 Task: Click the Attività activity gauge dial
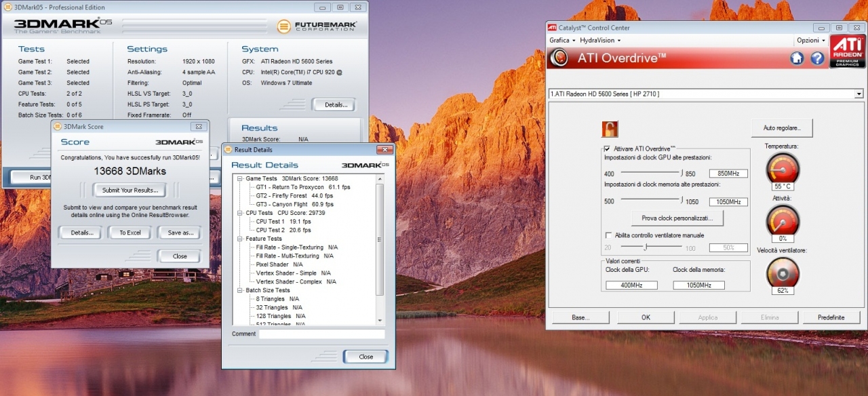tap(782, 220)
